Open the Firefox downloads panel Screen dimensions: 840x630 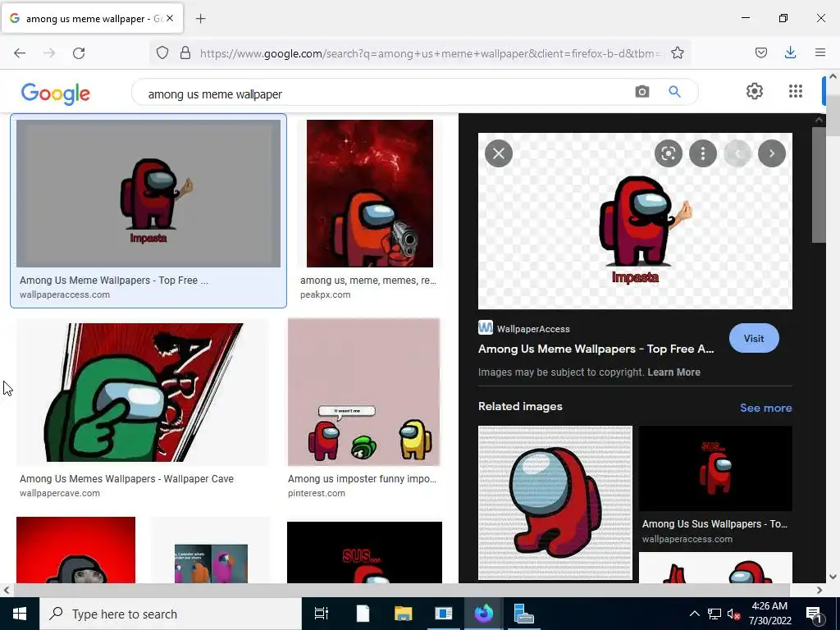790,52
